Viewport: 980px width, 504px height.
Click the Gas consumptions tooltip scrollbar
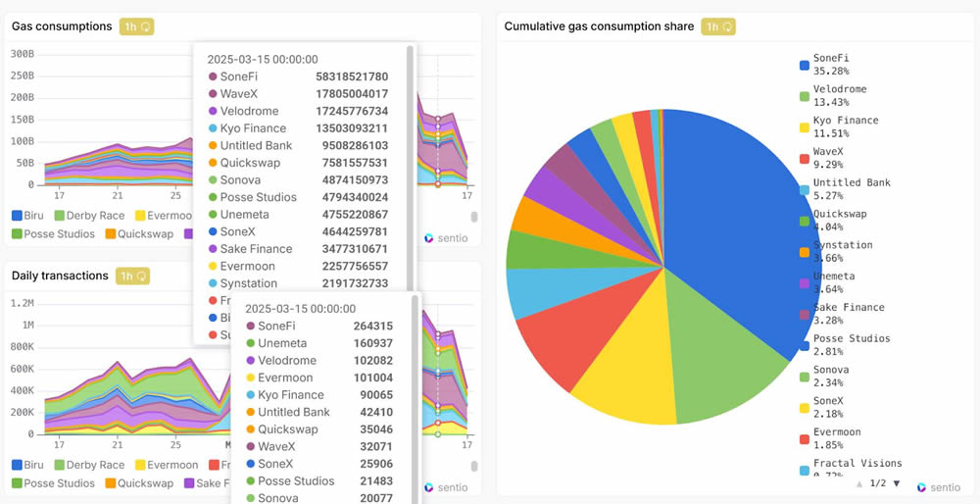[x=410, y=169]
